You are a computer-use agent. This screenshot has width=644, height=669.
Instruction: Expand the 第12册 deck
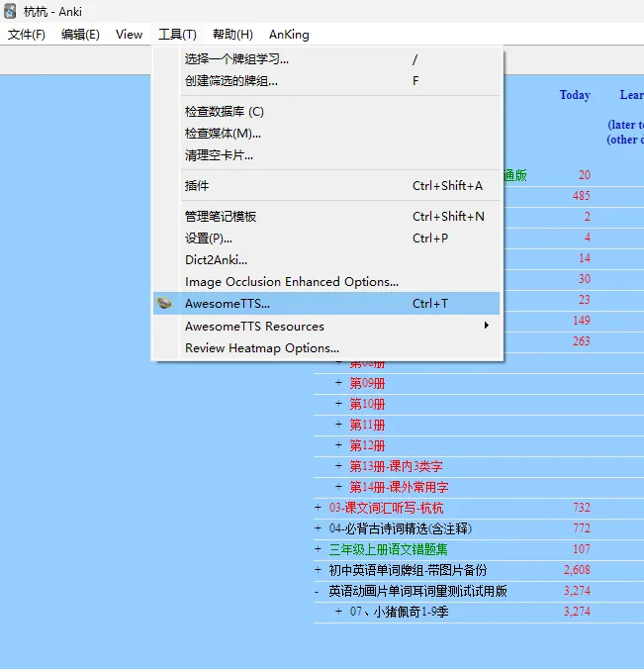pos(338,445)
